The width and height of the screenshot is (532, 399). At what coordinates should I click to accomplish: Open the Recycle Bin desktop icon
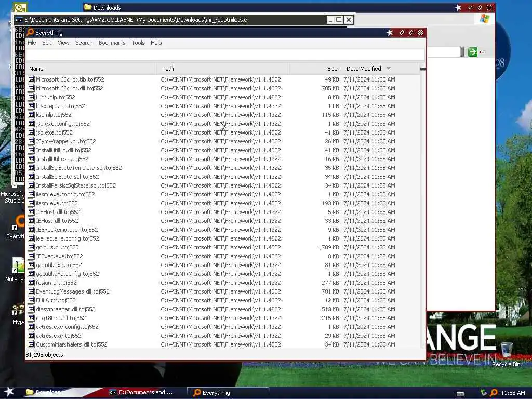(506, 354)
